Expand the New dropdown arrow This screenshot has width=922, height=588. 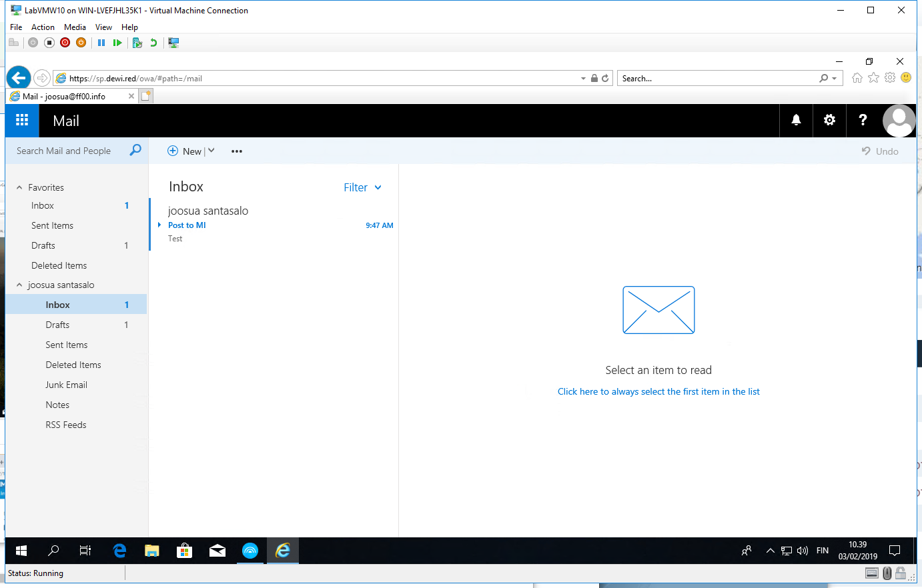(211, 151)
